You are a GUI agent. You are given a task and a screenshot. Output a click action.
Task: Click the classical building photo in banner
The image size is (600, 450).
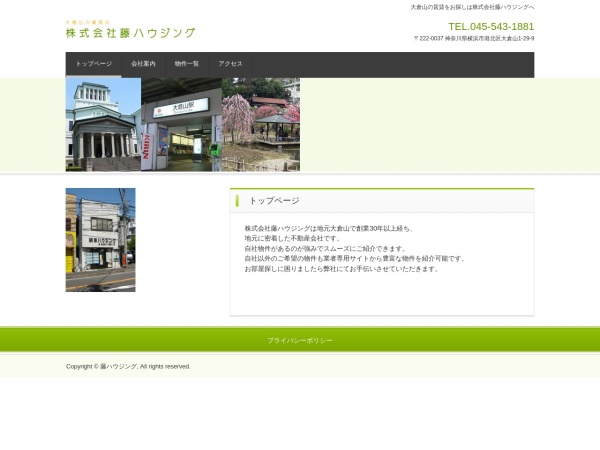[103, 124]
